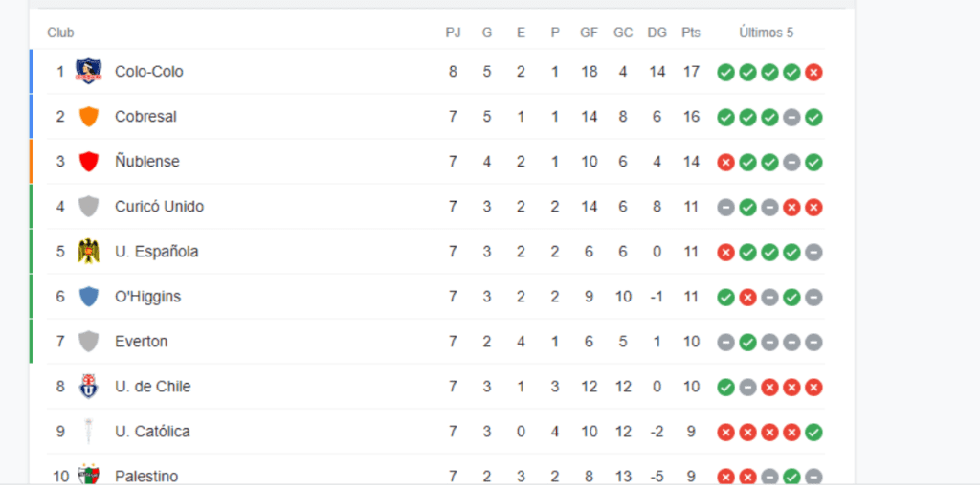Click the Colo-Colo club crest icon
Screen dimensions: 980x490
pyautogui.click(x=88, y=71)
